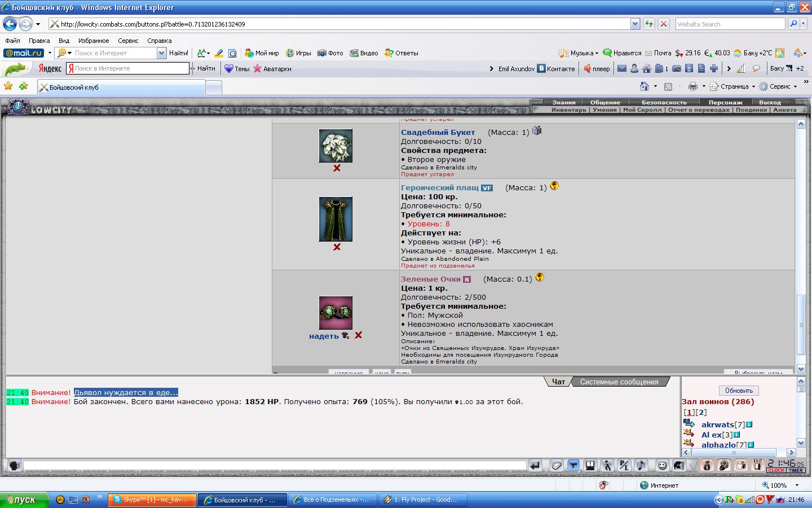Screen dimensions: 812x508
Task: Open the game Безопасность menu
Action: (x=664, y=102)
